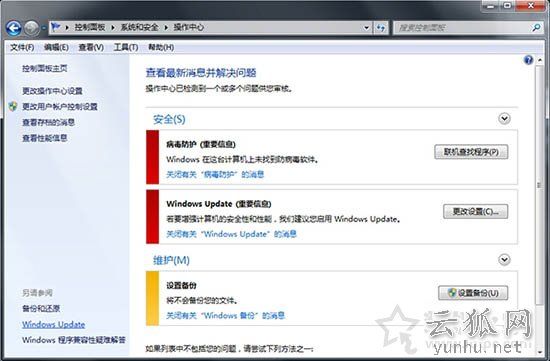The width and height of the screenshot is (550, 361).
Task: Open the 文件(F) menu
Action: point(22,47)
